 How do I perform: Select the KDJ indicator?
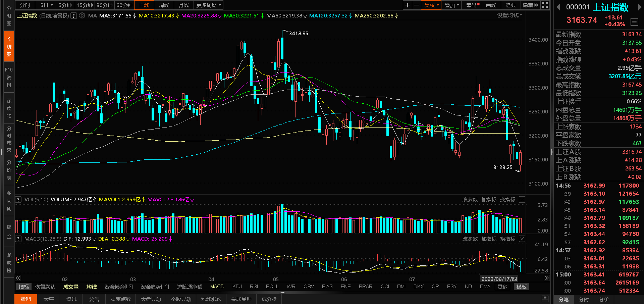click(x=237, y=287)
